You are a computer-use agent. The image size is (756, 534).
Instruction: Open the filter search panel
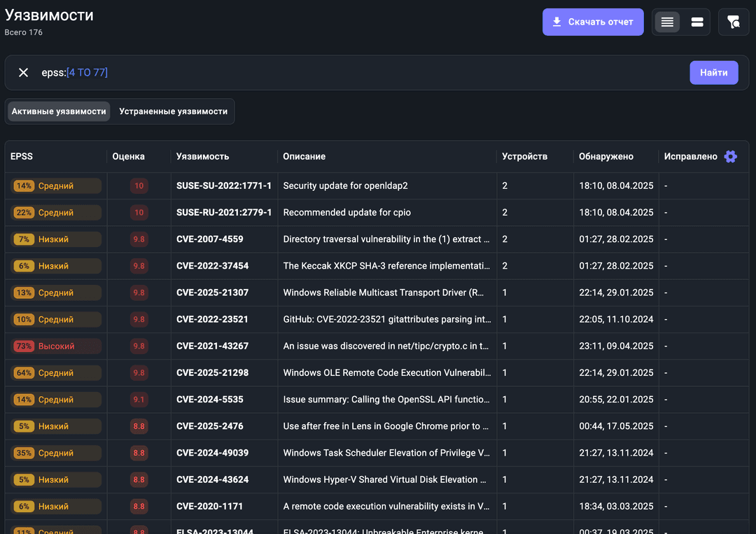(734, 22)
